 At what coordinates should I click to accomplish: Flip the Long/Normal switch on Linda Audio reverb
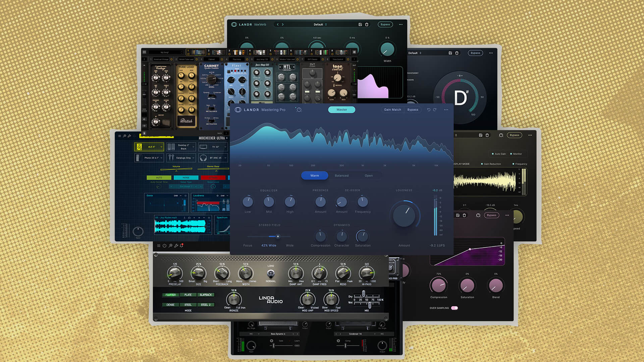[x=271, y=274]
